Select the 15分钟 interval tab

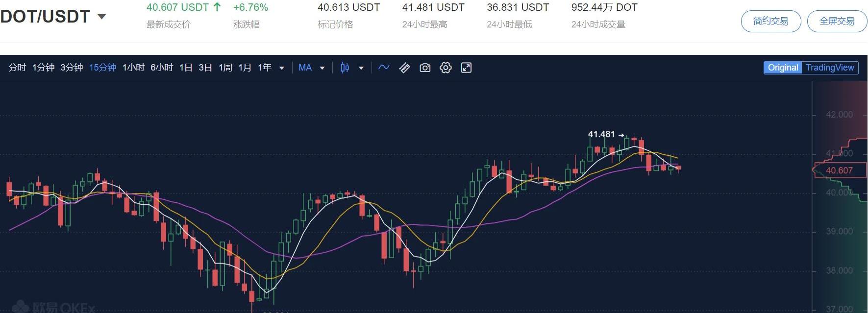102,68
